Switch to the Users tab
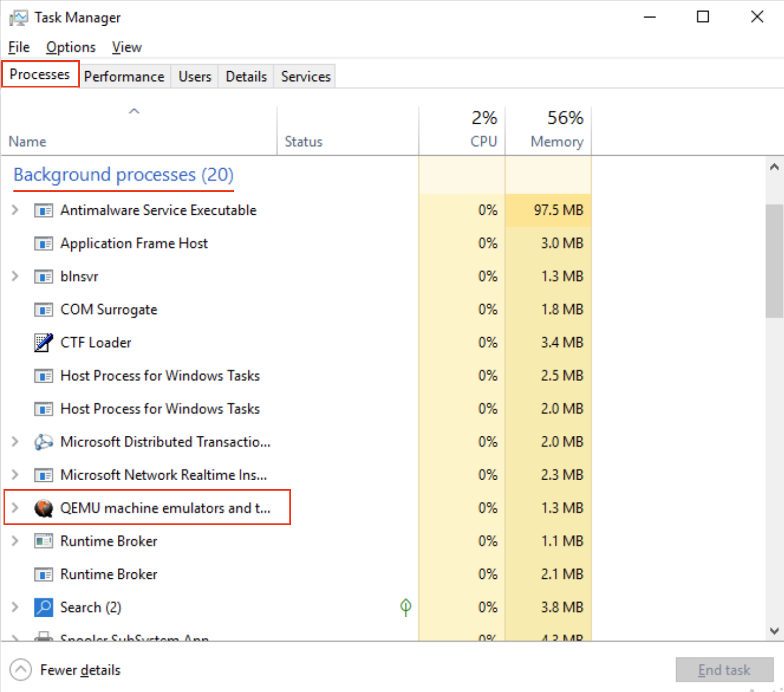 pyautogui.click(x=195, y=76)
